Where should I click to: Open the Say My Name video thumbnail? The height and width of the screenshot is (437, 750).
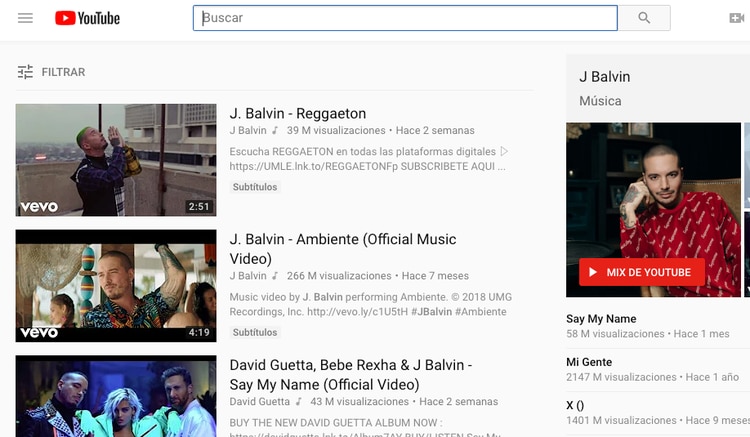coord(116,396)
